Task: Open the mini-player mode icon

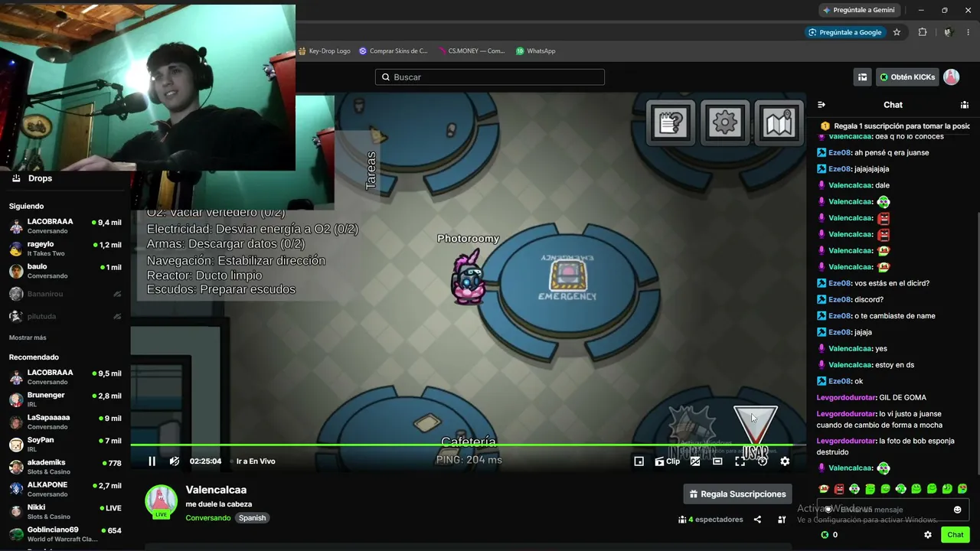Action: (x=639, y=461)
